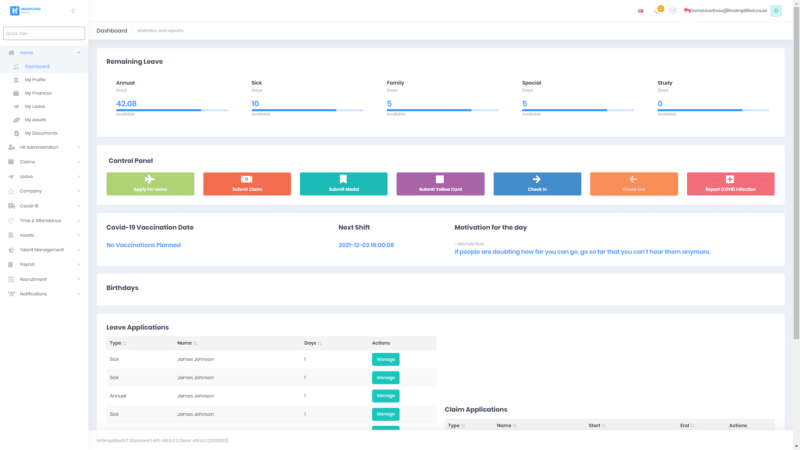Click the Dashboard breadcrumb title
Image resolution: width=800 pixels, height=450 pixels.
(x=112, y=31)
